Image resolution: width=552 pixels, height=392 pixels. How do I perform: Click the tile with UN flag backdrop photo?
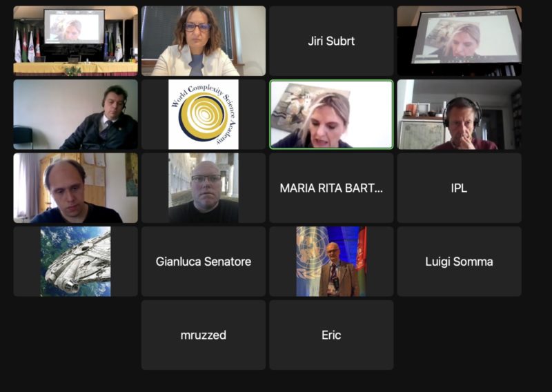point(331,262)
